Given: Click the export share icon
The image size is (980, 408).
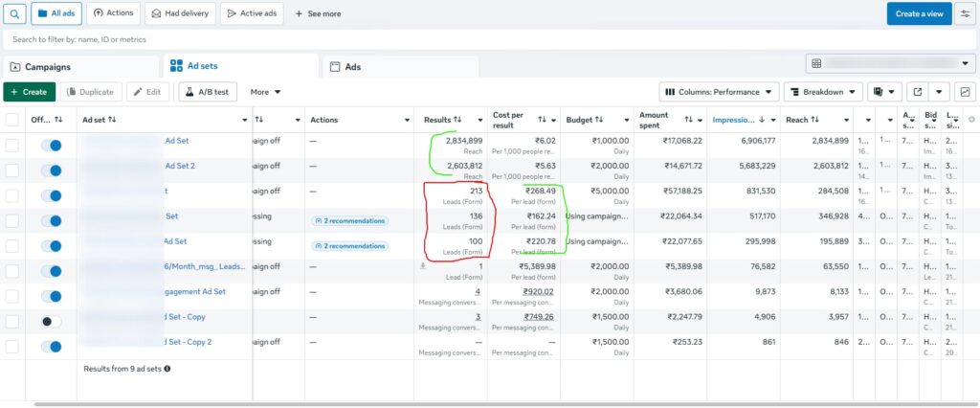Looking at the screenshot, I should pos(918,92).
